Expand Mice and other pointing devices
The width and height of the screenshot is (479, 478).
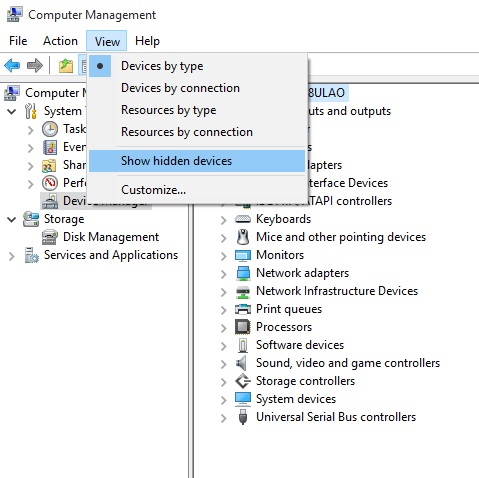pyautogui.click(x=223, y=238)
